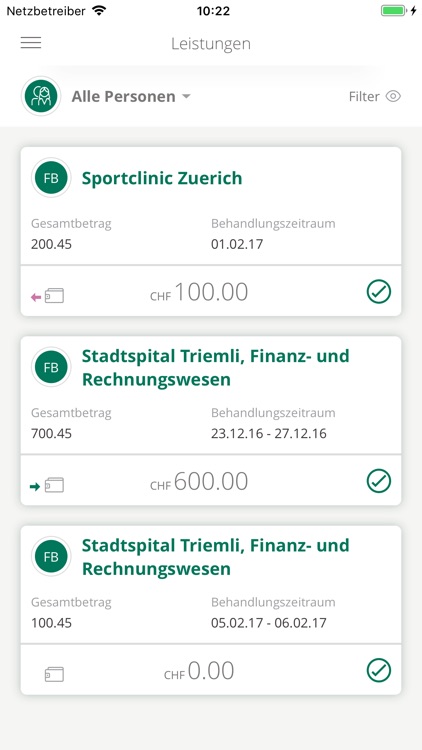Click the pink-arrow wallet icon for CHF 100.00
This screenshot has width=422, height=750.
tap(47, 296)
